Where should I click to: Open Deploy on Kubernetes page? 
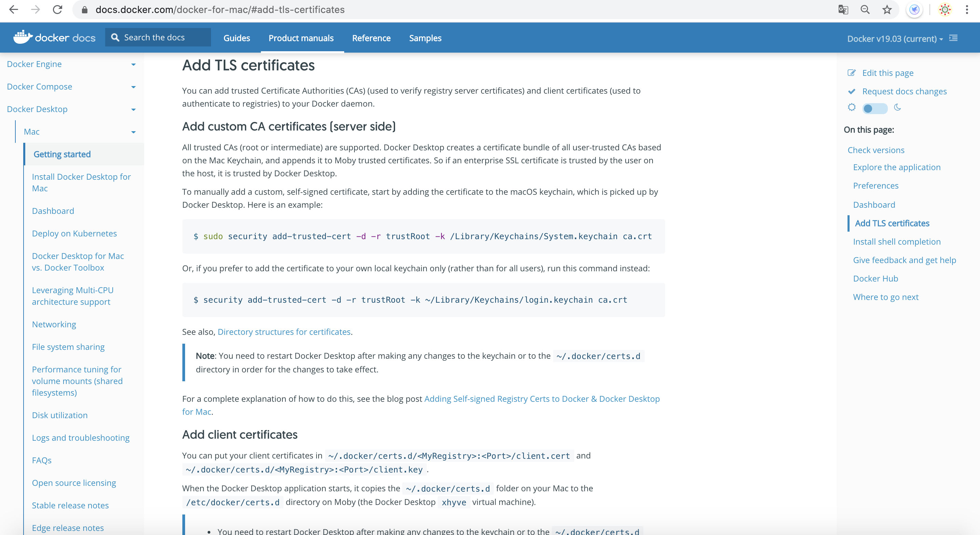pyautogui.click(x=74, y=233)
